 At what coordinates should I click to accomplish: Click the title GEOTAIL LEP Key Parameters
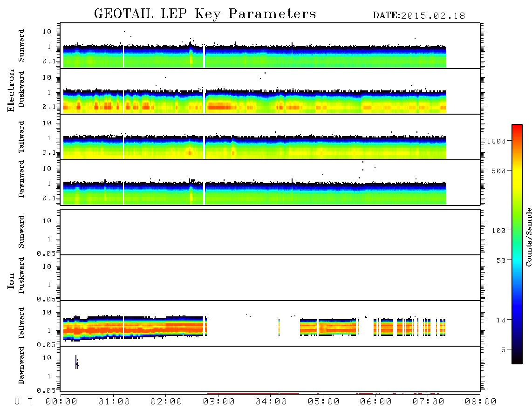[x=205, y=14]
